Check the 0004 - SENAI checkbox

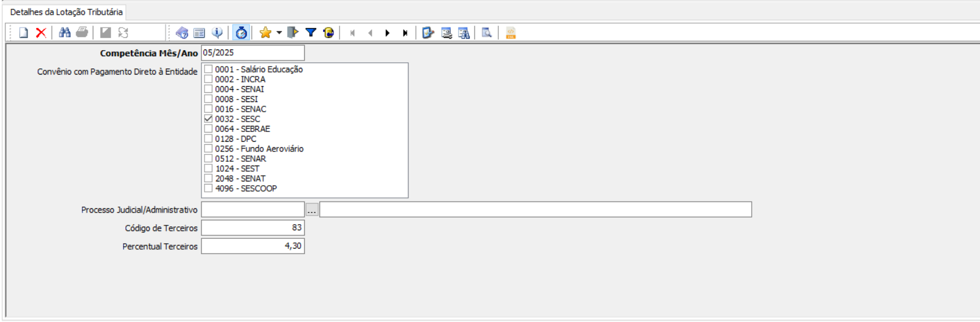[208, 89]
